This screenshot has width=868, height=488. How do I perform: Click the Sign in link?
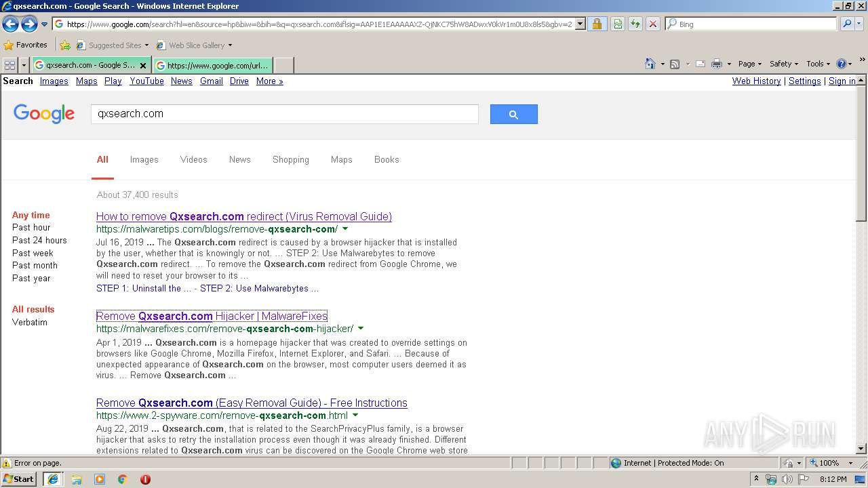[x=842, y=81]
